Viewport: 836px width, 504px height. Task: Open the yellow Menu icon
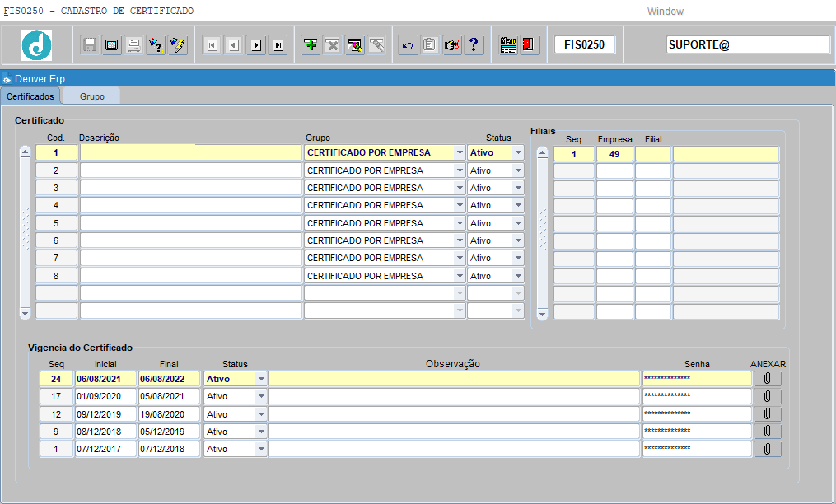508,45
